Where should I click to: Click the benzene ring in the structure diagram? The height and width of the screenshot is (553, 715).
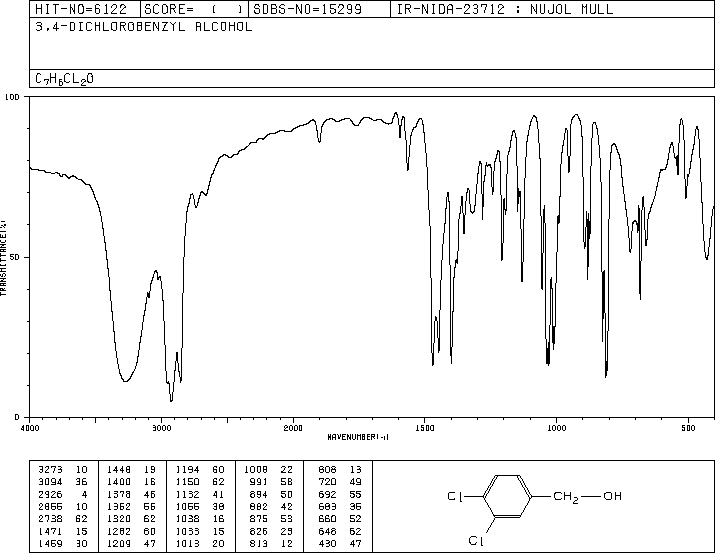coord(508,496)
